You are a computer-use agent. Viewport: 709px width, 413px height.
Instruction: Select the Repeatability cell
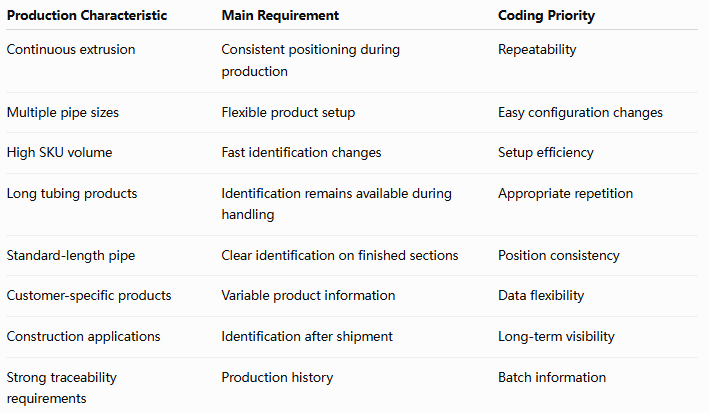[x=537, y=49]
